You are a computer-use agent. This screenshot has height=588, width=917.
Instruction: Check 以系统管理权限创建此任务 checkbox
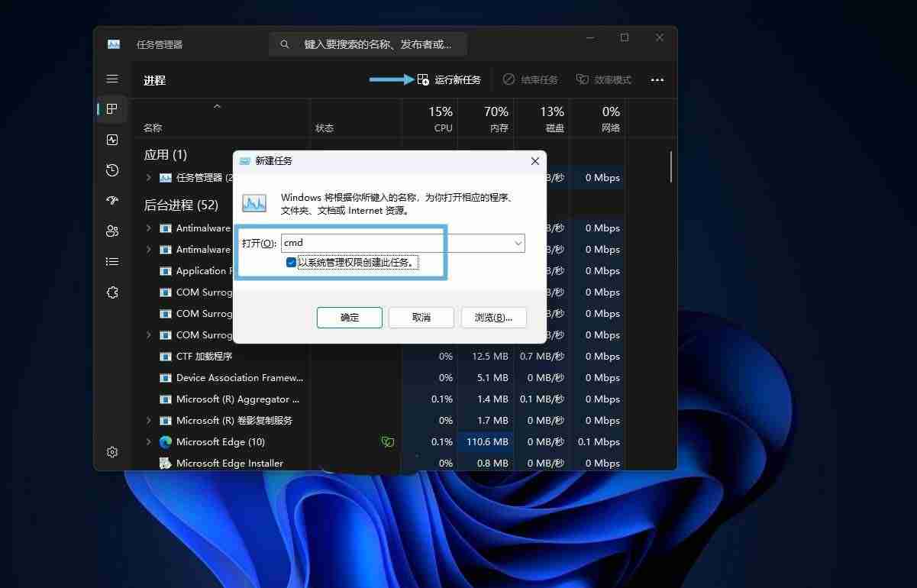click(291, 262)
